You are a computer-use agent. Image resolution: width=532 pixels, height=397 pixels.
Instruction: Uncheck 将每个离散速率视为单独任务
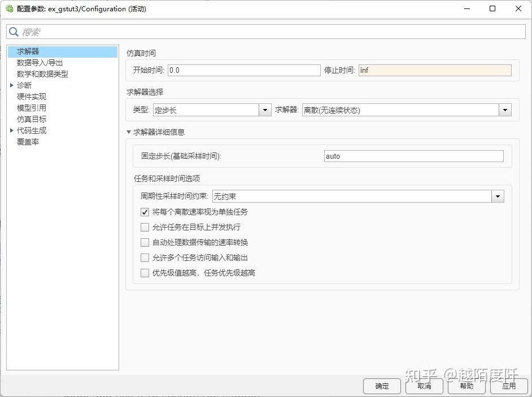(145, 212)
